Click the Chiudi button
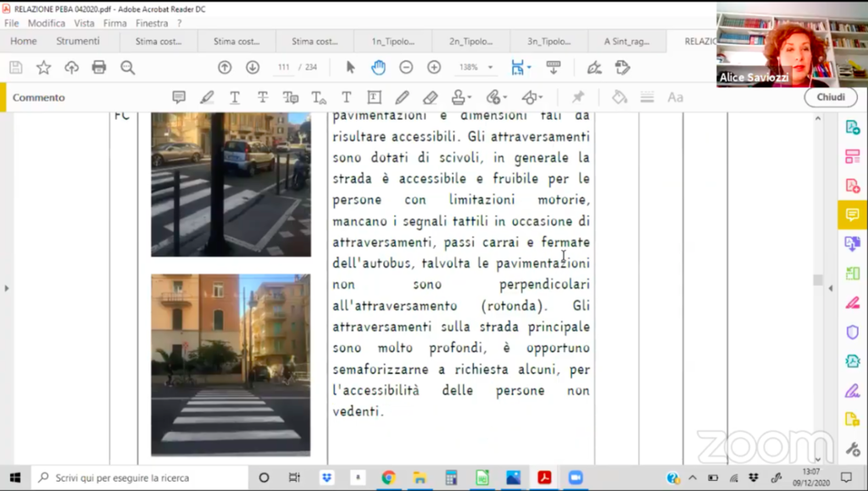Screen dimensions: 868x491 coord(830,98)
